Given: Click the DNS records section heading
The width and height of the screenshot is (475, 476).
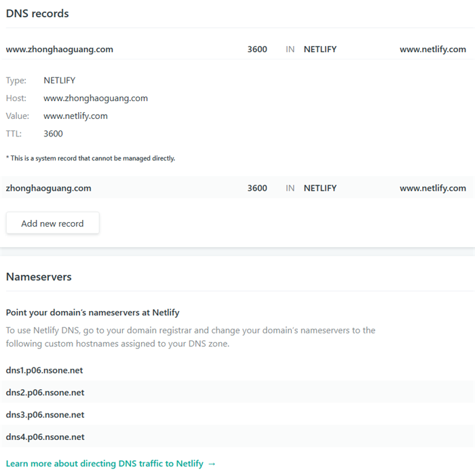Looking at the screenshot, I should click(x=37, y=14).
